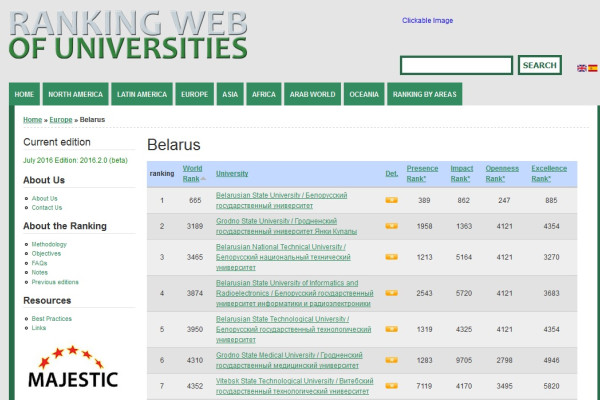
Task: Open the Objectives sidebar link
Action: click(x=46, y=254)
